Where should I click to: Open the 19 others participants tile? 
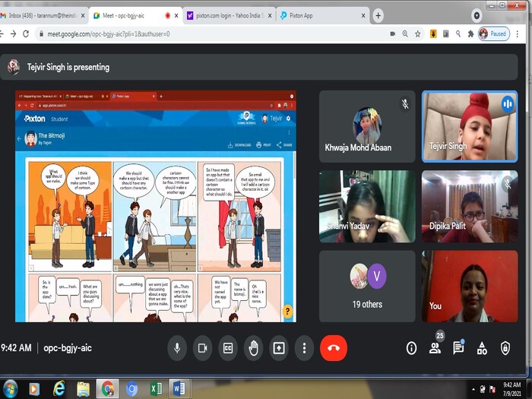[x=367, y=287]
